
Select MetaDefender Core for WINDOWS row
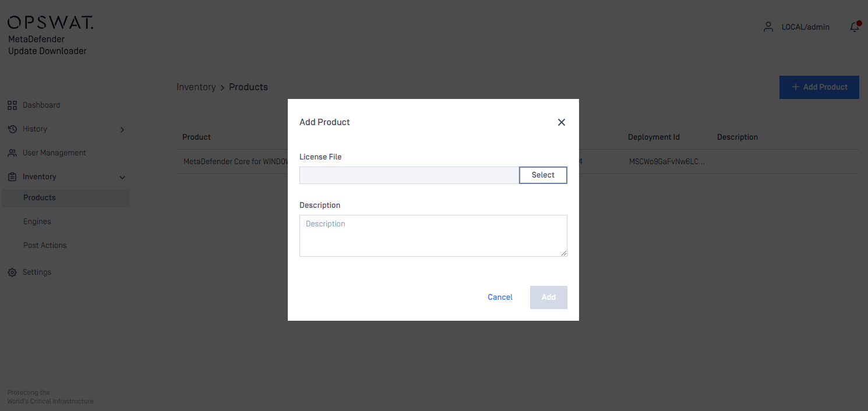517,162
